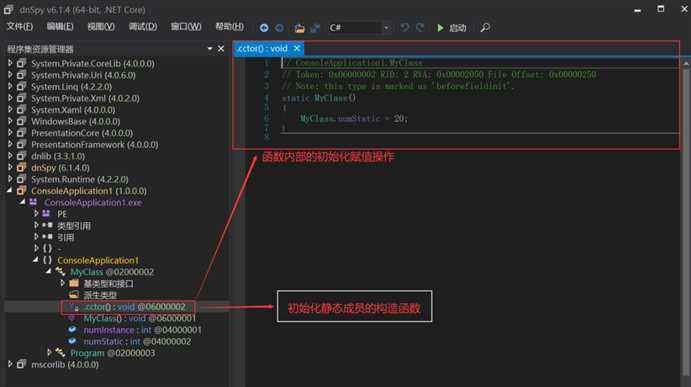Expand PresentationCore assembly node
691x387 pixels.
[10, 132]
